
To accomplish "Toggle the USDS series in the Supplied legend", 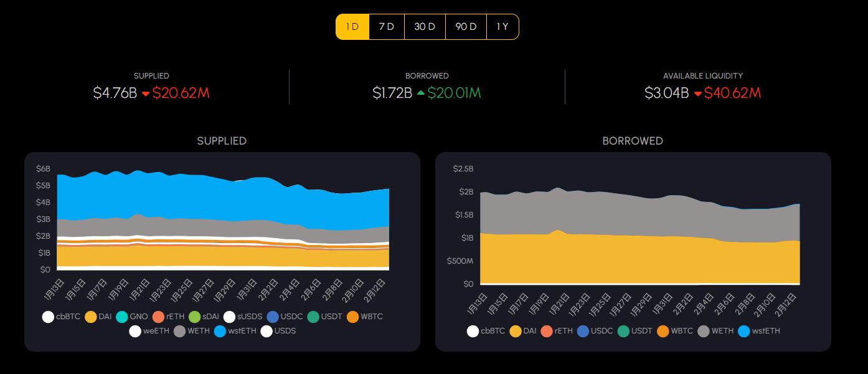I will 267,331.
